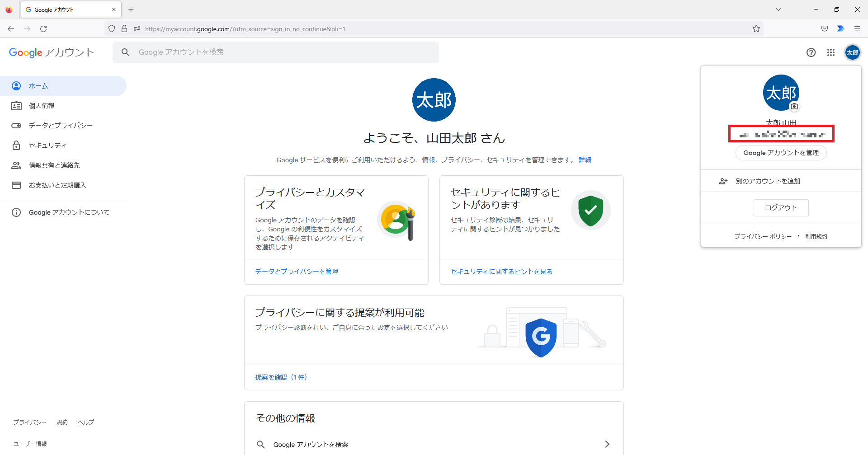
Task: Click Google アカウントを管理 button
Action: pos(781,153)
